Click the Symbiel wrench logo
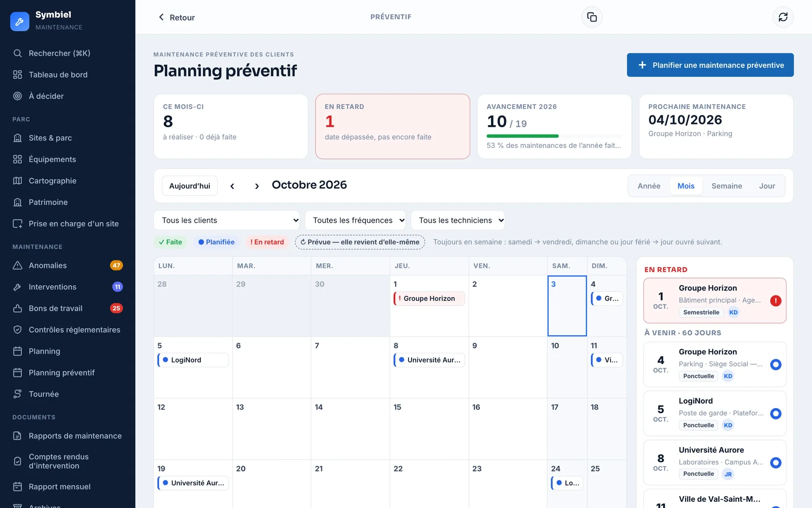Viewport: 812px width, 508px height. pyautogui.click(x=19, y=21)
